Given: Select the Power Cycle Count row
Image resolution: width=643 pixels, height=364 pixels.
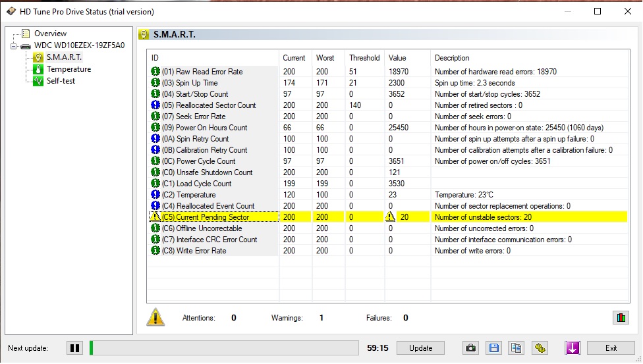Looking at the screenshot, I should pos(388,161).
